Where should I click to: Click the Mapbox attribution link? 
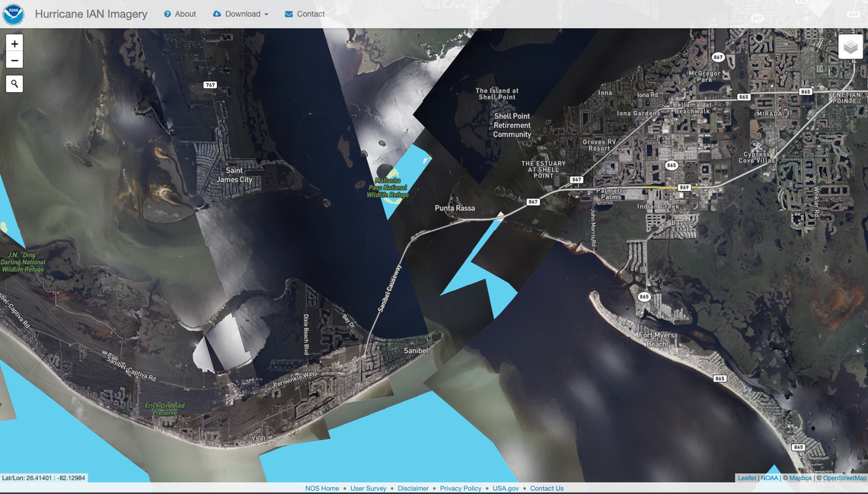[799, 477]
